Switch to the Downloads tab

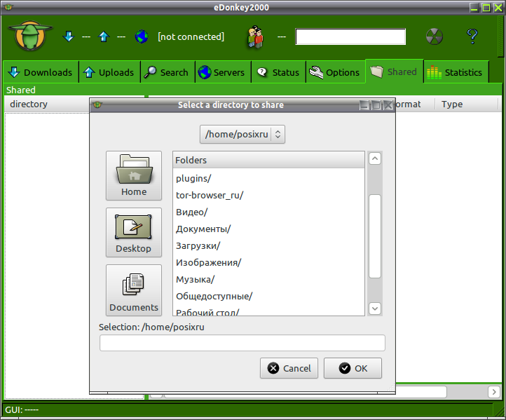pos(41,72)
